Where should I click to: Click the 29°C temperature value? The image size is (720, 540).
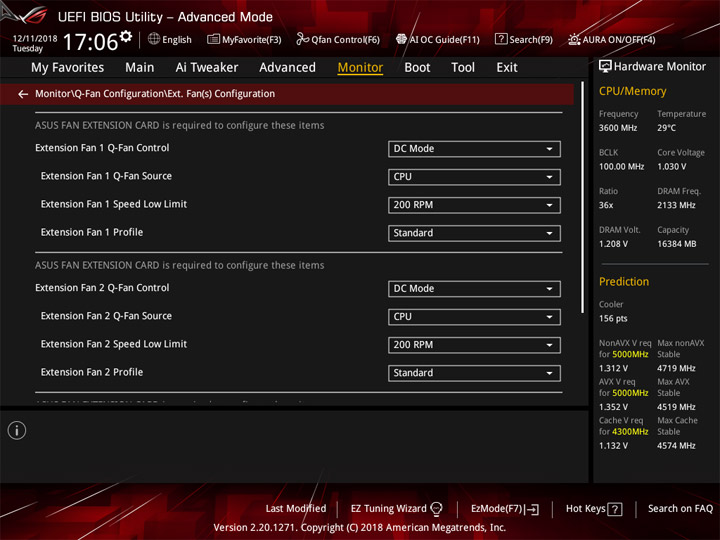(666, 128)
